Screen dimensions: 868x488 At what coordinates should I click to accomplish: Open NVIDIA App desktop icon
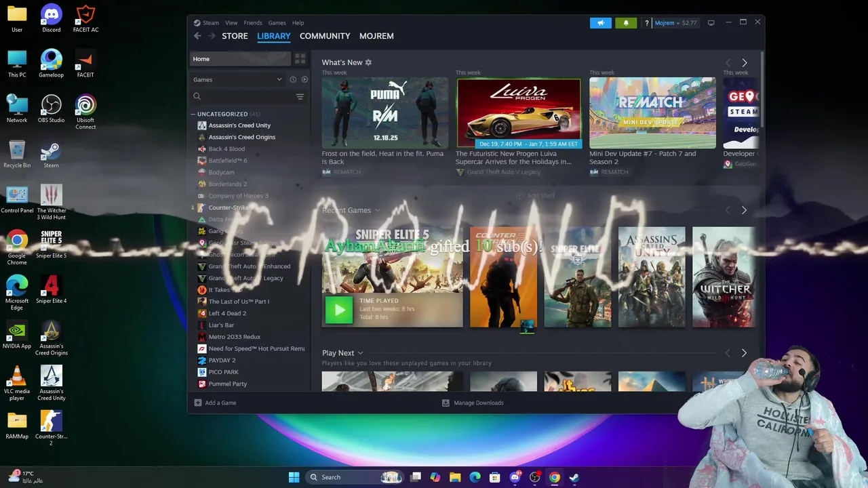tap(17, 334)
